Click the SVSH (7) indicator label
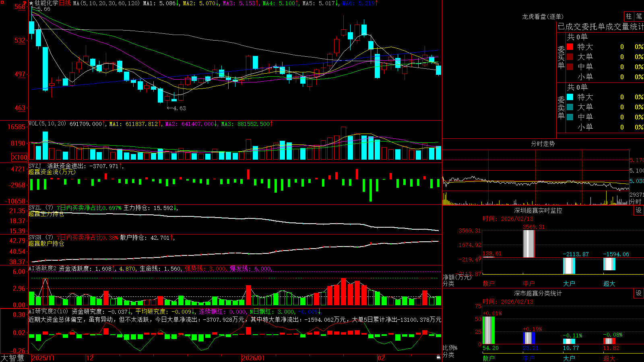This screenshot has width=644, height=362. [41, 238]
